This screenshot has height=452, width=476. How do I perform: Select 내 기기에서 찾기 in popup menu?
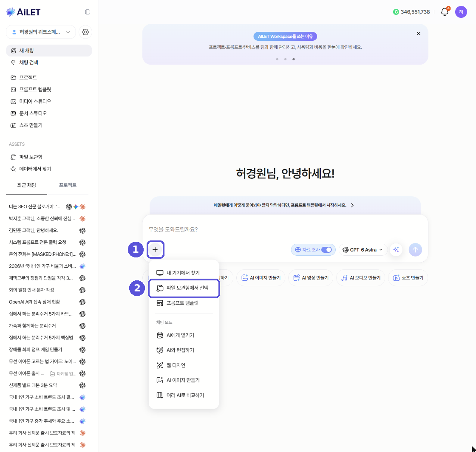(184, 273)
